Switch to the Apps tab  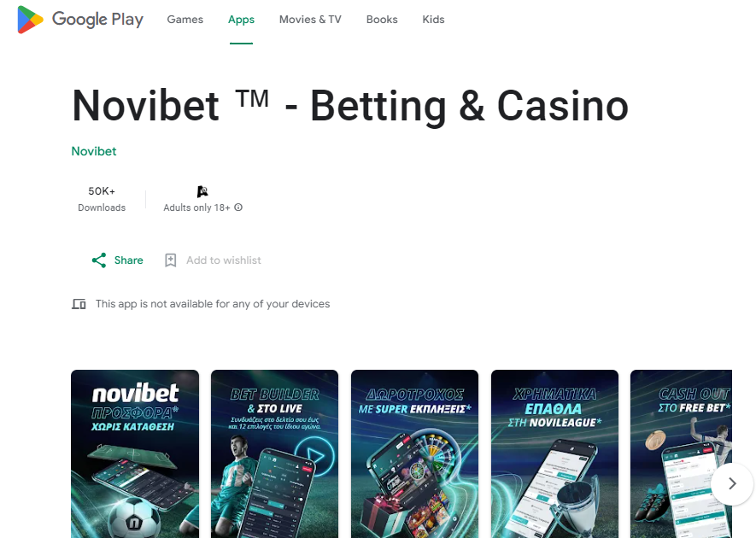[x=241, y=20]
